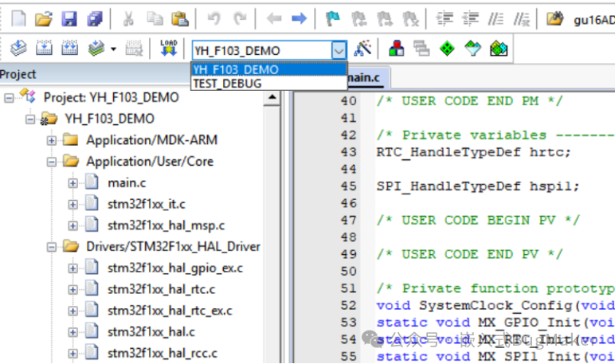This screenshot has height=364, width=615.
Task: Click the Download to flash LOAD icon
Action: 168,49
